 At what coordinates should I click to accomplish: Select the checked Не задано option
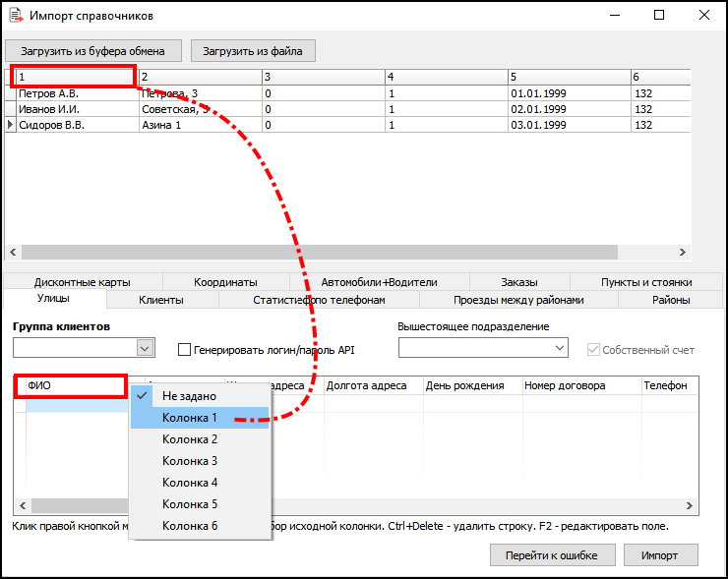coord(189,395)
